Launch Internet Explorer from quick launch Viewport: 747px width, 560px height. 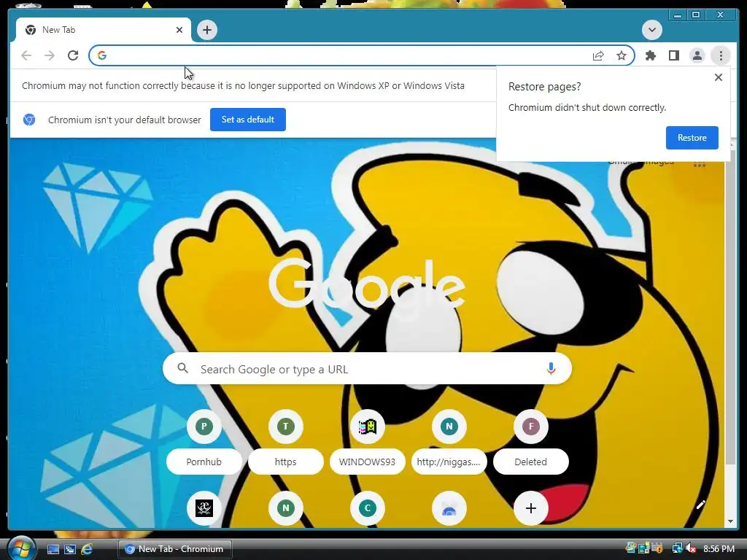click(87, 549)
